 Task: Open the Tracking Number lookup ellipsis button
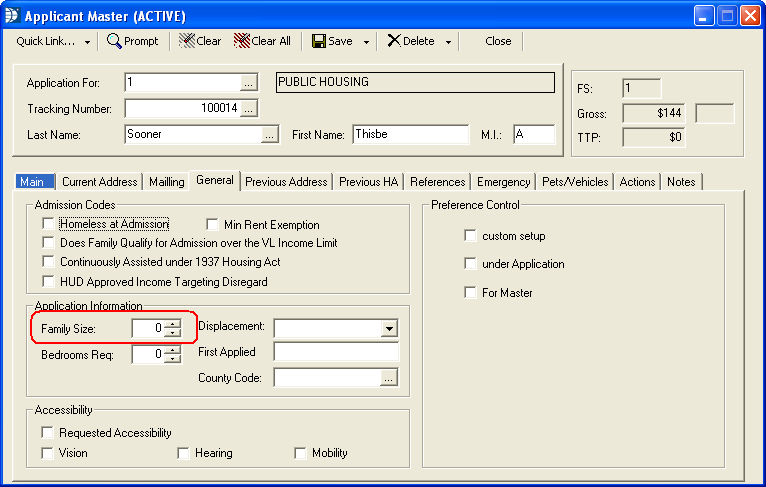tap(249, 108)
